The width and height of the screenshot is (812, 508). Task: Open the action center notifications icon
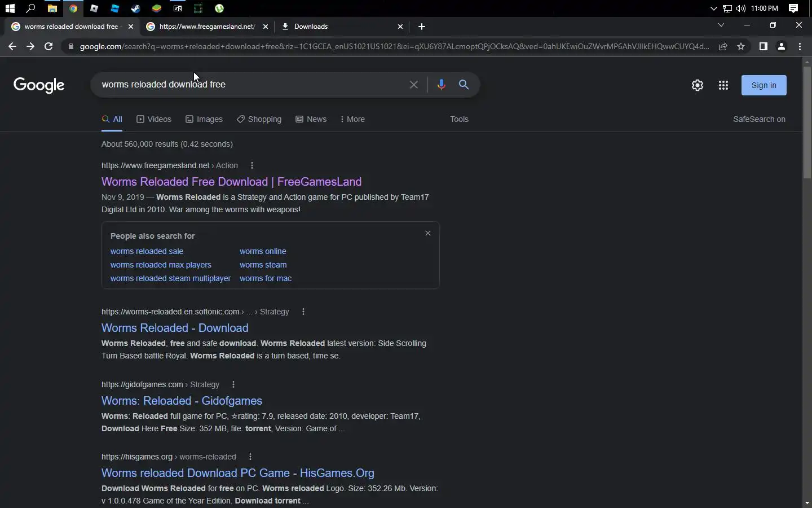coord(793,8)
